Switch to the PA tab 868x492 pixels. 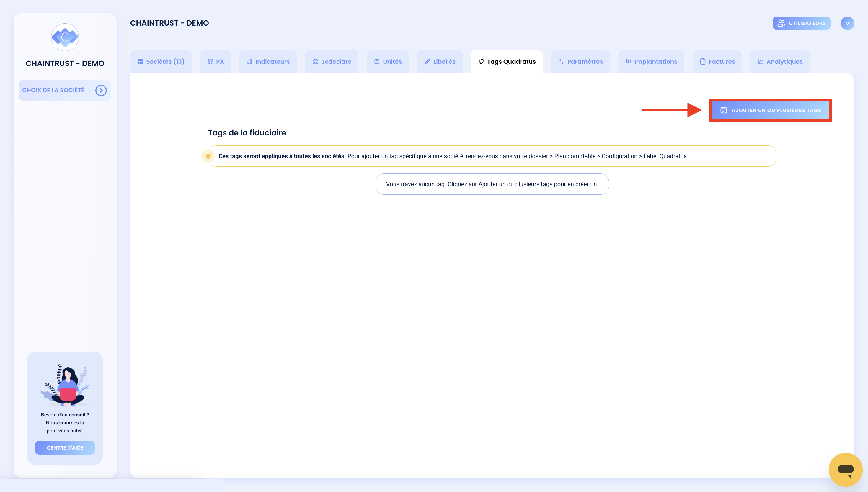pos(216,61)
